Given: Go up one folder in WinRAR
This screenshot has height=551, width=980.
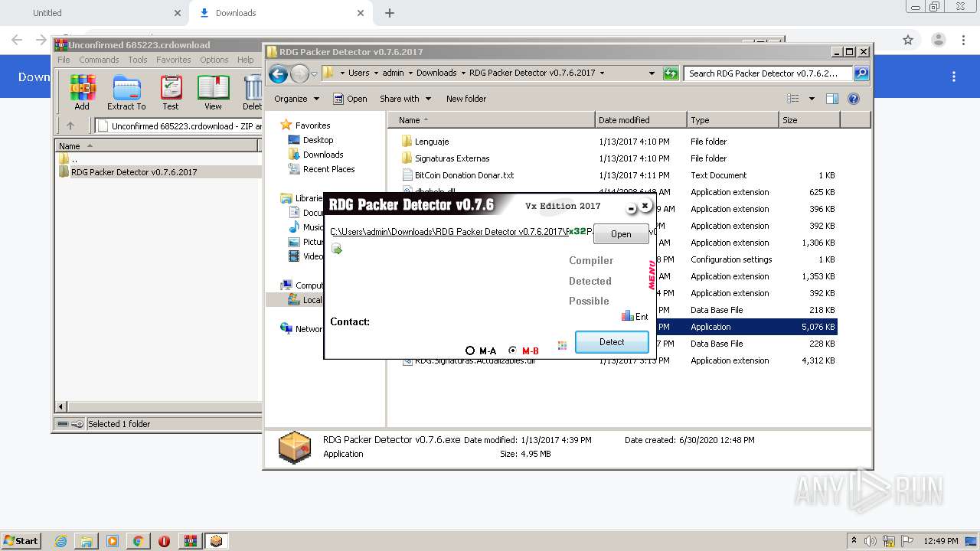Looking at the screenshot, I should point(70,126).
